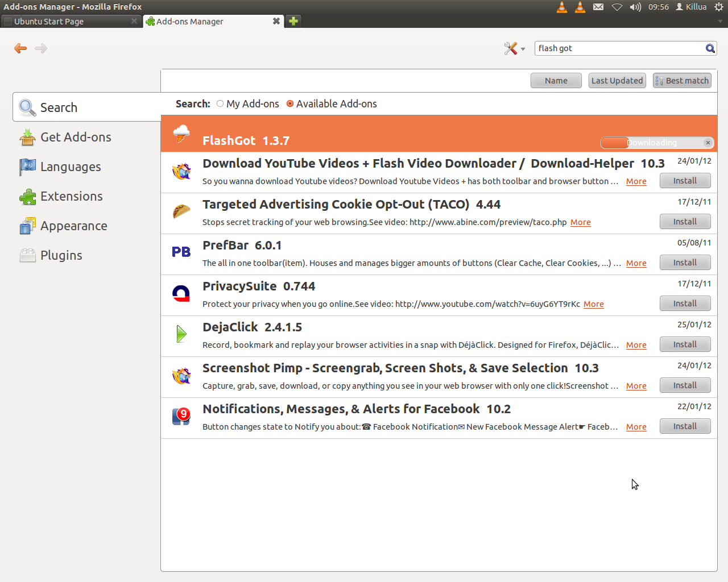Viewport: 728px width, 582px height.
Task: Open the network indicator in the top panel
Action: (617, 7)
